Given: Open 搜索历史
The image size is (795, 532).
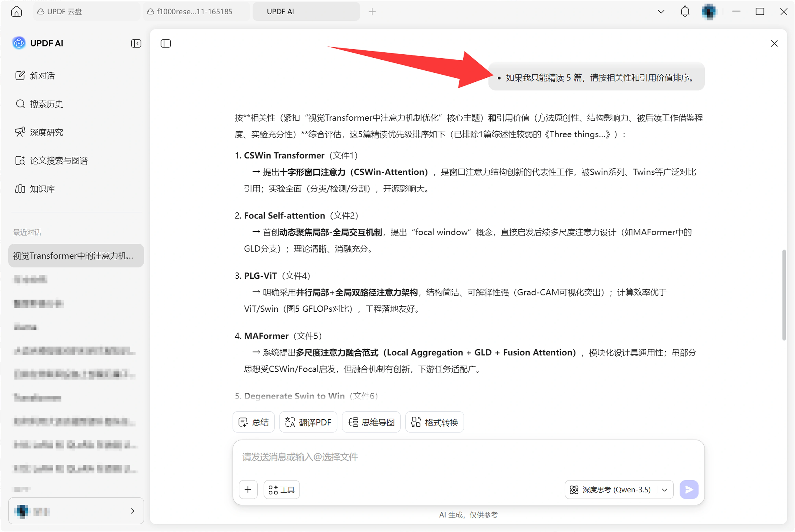Looking at the screenshot, I should (76, 104).
